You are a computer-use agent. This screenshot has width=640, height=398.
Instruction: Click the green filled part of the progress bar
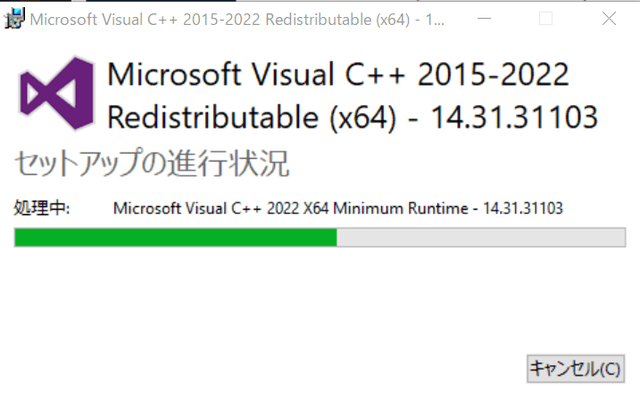click(176, 238)
